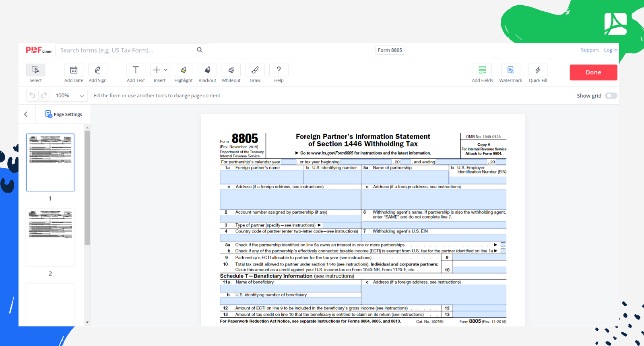
Task: Click the Insert plus icon
Action: click(157, 70)
